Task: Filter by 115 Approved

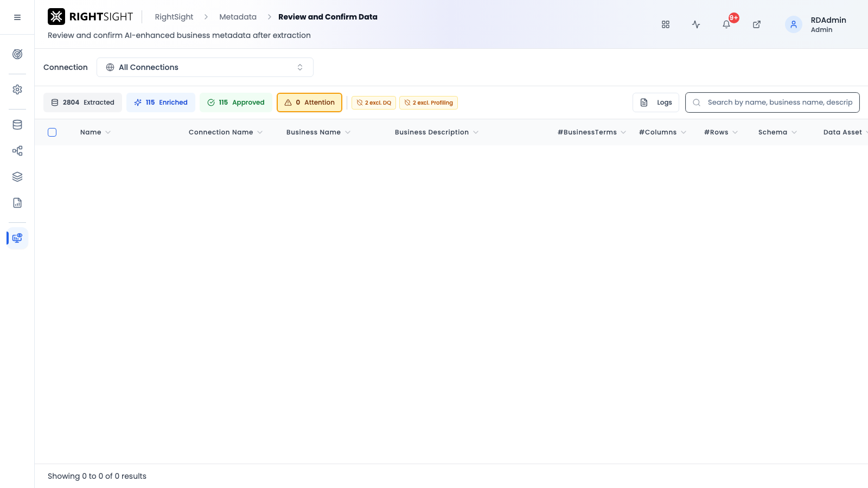Action: click(x=236, y=102)
